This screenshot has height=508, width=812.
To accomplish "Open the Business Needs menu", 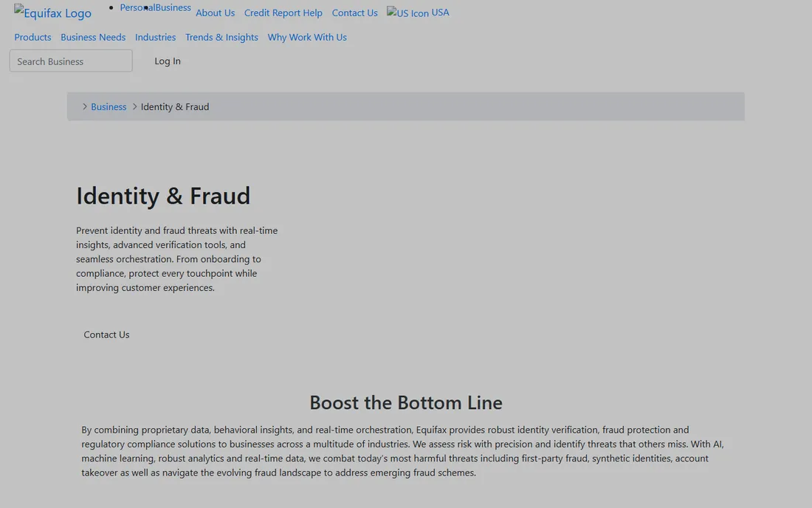I will click(93, 37).
